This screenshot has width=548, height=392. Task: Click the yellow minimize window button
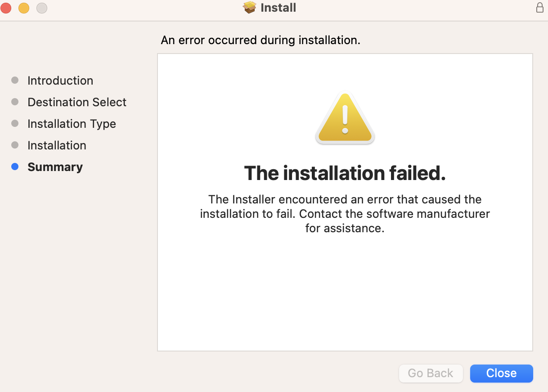(24, 8)
